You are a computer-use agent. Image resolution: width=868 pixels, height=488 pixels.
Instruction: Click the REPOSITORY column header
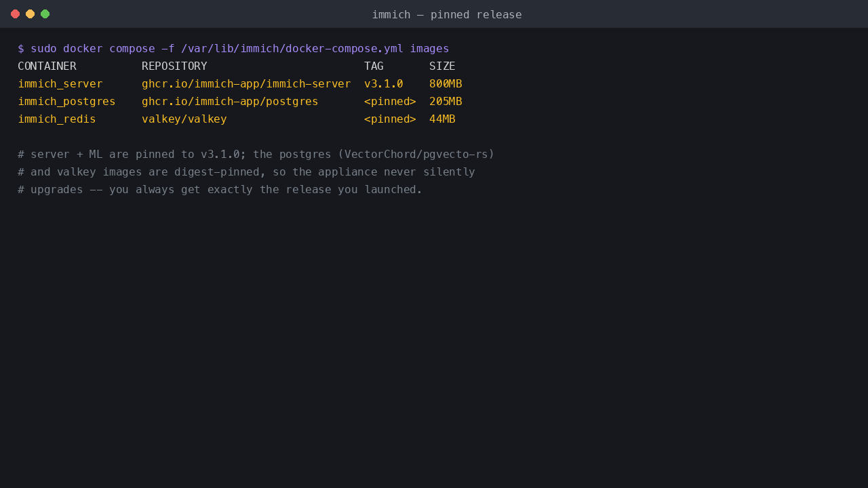pyautogui.click(x=174, y=66)
